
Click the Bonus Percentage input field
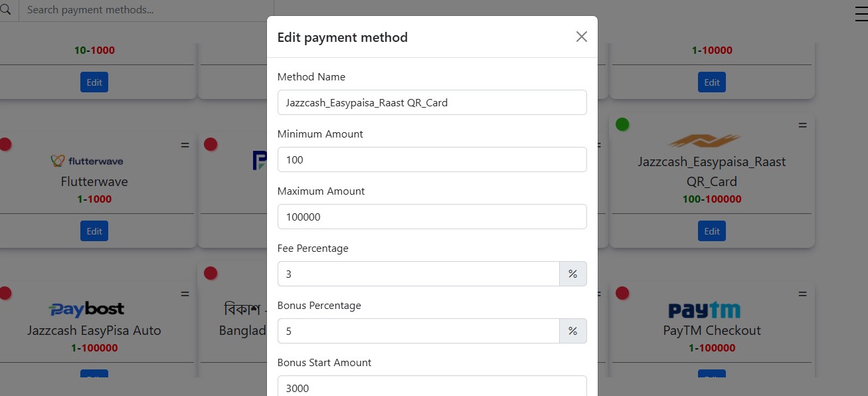click(x=418, y=331)
